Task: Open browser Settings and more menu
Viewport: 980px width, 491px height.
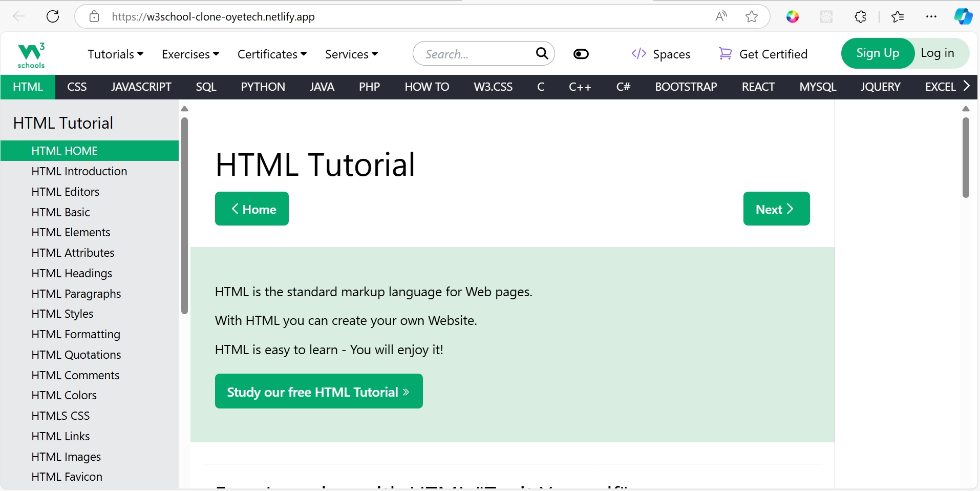Action: coord(931,16)
